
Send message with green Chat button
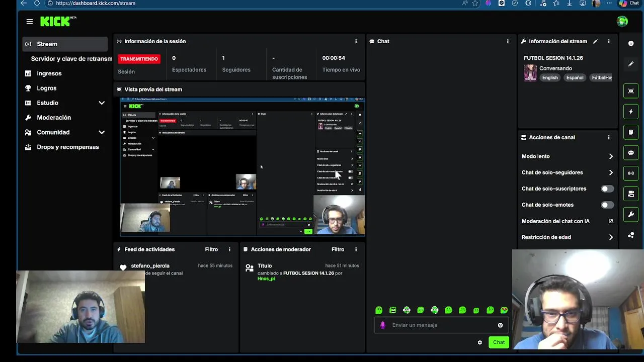click(499, 342)
